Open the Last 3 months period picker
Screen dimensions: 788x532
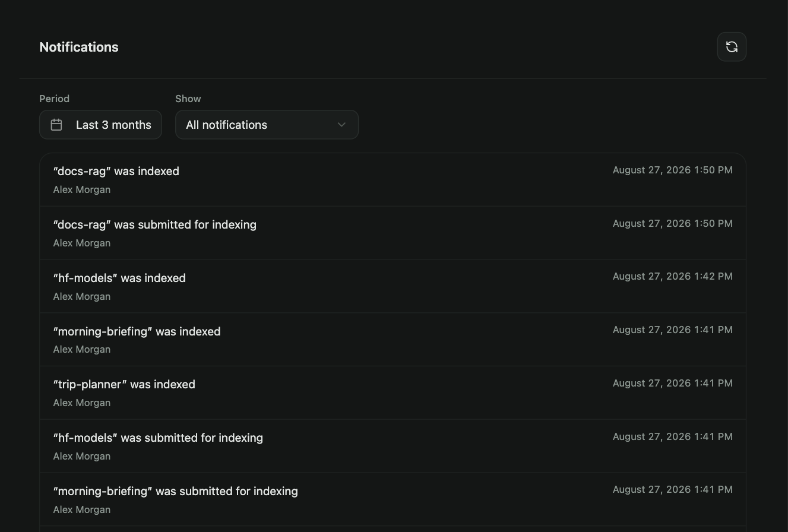point(100,125)
